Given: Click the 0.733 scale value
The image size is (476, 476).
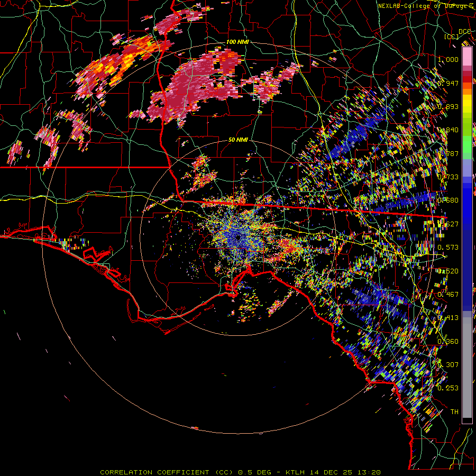Looking at the screenshot, I should (448, 177).
